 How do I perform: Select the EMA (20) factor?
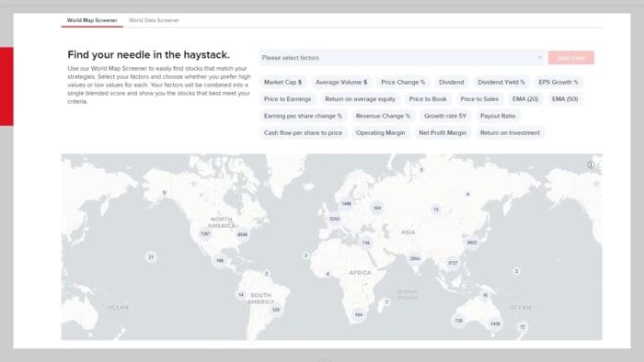525,99
